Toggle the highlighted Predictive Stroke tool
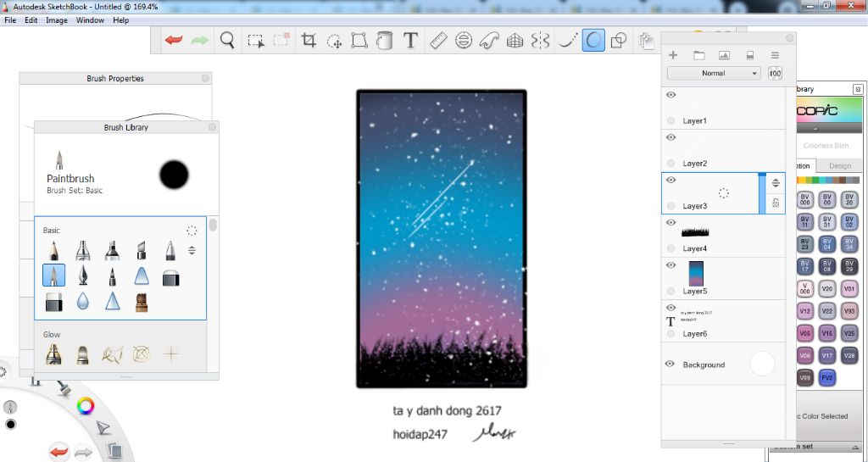This screenshot has height=462, width=868. tap(593, 41)
